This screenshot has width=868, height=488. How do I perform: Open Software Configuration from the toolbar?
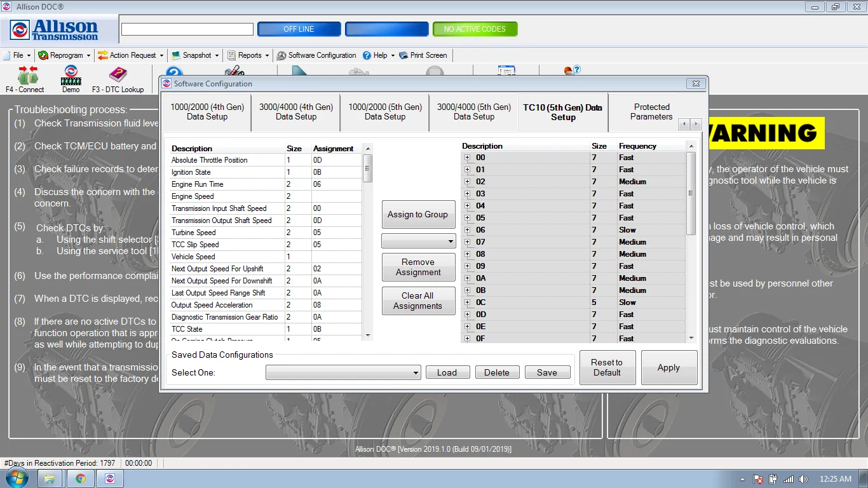click(x=316, y=55)
